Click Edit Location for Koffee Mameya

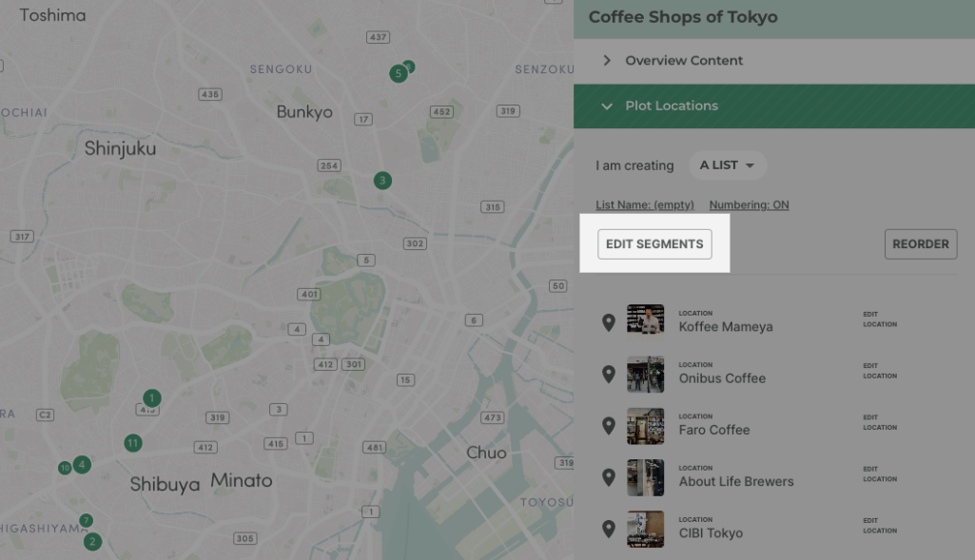[879, 319]
